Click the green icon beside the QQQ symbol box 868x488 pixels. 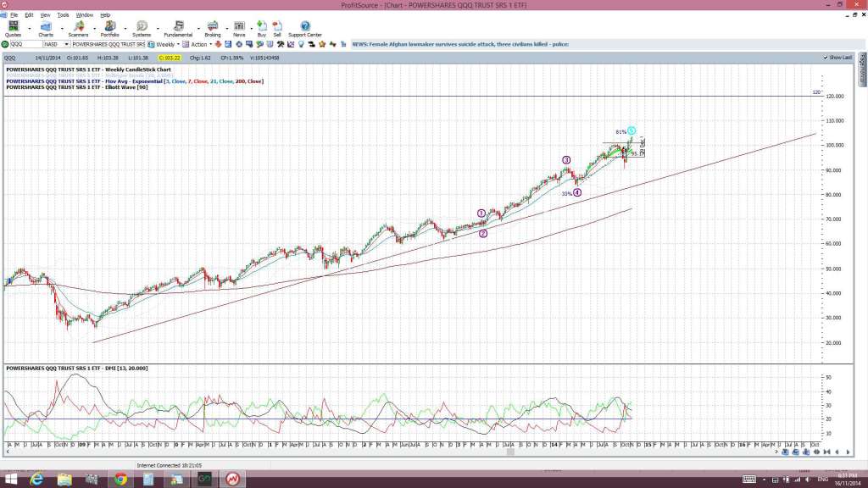(5, 44)
